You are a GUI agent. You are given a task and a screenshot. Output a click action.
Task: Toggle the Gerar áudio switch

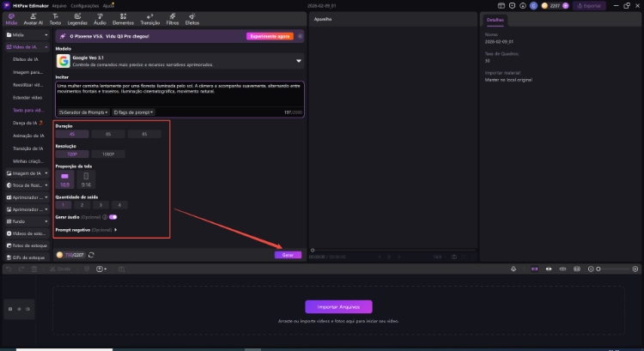tap(112, 217)
